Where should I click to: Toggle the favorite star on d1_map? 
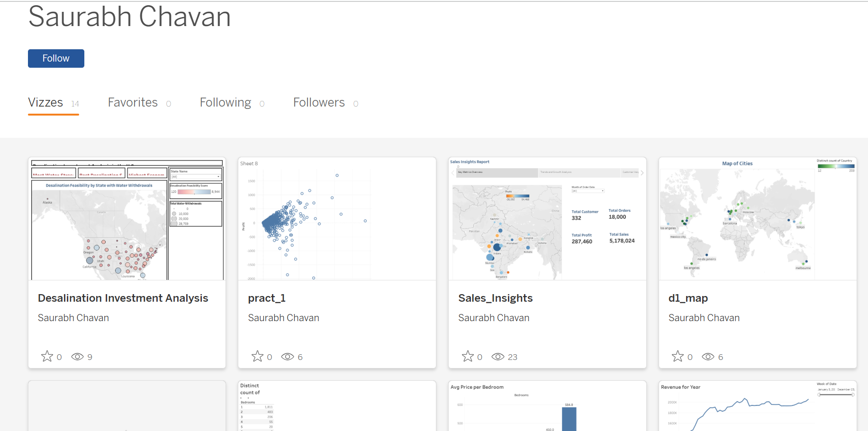pos(678,356)
